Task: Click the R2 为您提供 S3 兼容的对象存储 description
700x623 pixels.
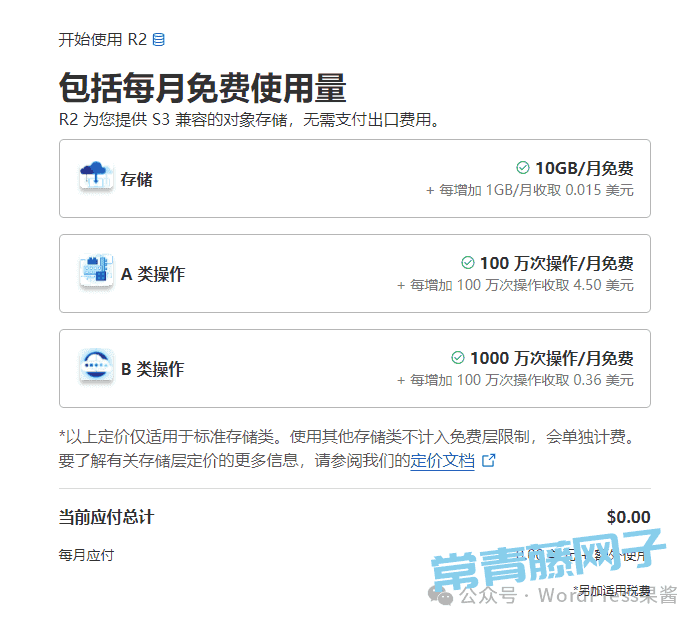Action: (249, 120)
